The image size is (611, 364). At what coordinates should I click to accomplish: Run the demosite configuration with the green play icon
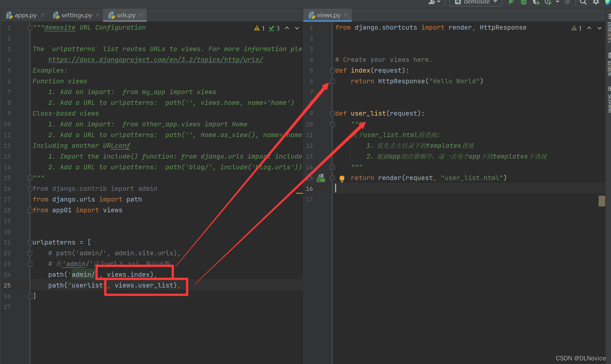511,2
